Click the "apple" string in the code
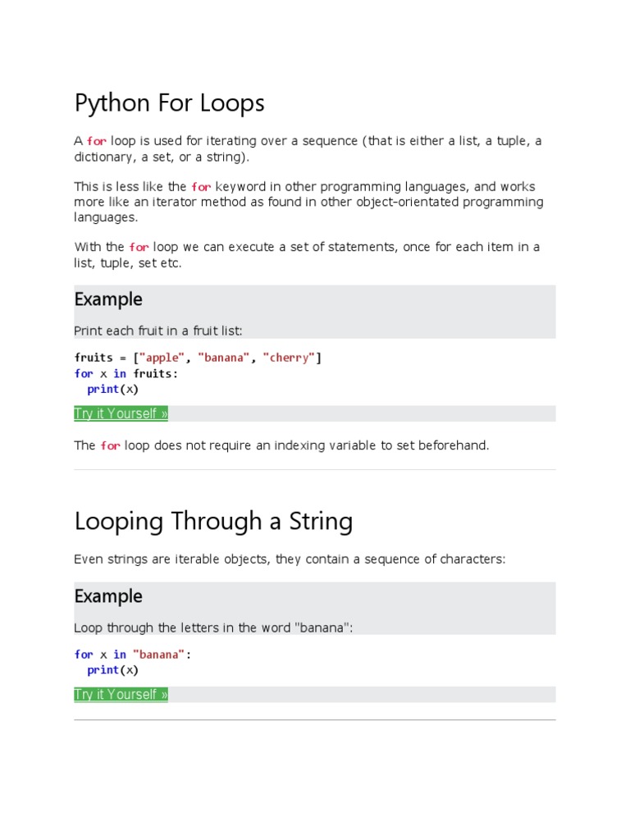The height and width of the screenshot is (840, 630). pyautogui.click(x=162, y=358)
